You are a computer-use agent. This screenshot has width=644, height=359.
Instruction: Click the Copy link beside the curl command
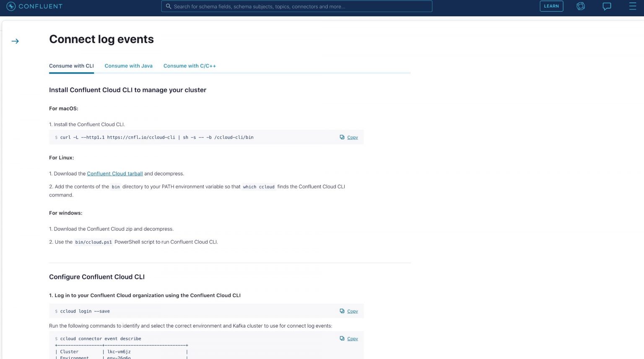pos(352,137)
